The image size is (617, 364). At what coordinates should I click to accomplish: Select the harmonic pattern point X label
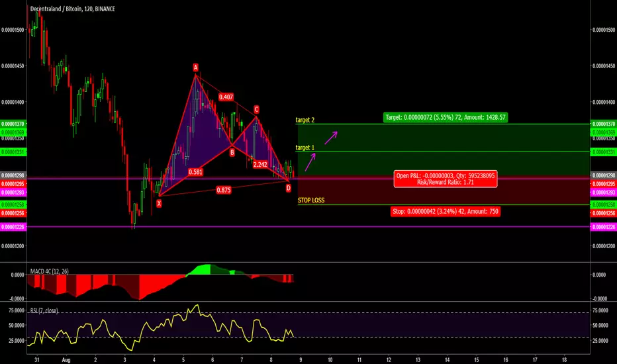click(159, 203)
